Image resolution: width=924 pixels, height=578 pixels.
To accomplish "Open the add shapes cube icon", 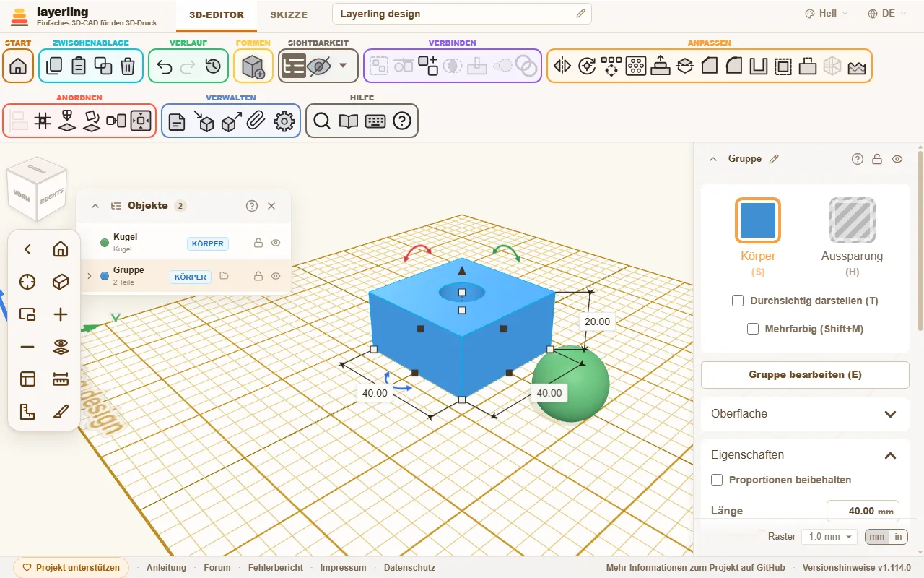I will [253, 66].
